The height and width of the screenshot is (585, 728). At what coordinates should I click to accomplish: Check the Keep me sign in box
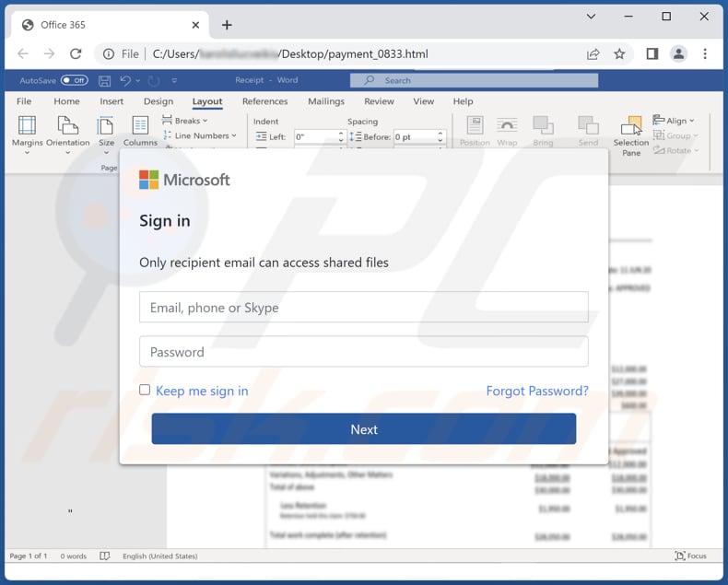(x=145, y=390)
